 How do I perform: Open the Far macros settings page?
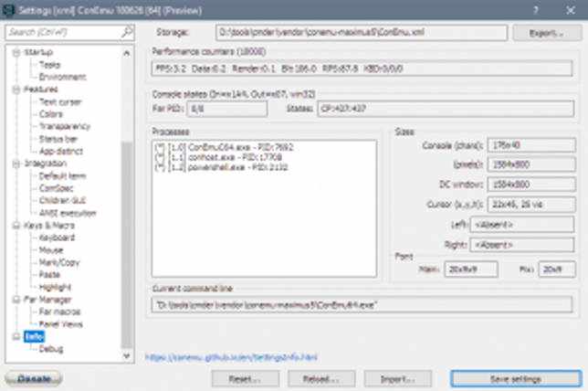(59, 312)
